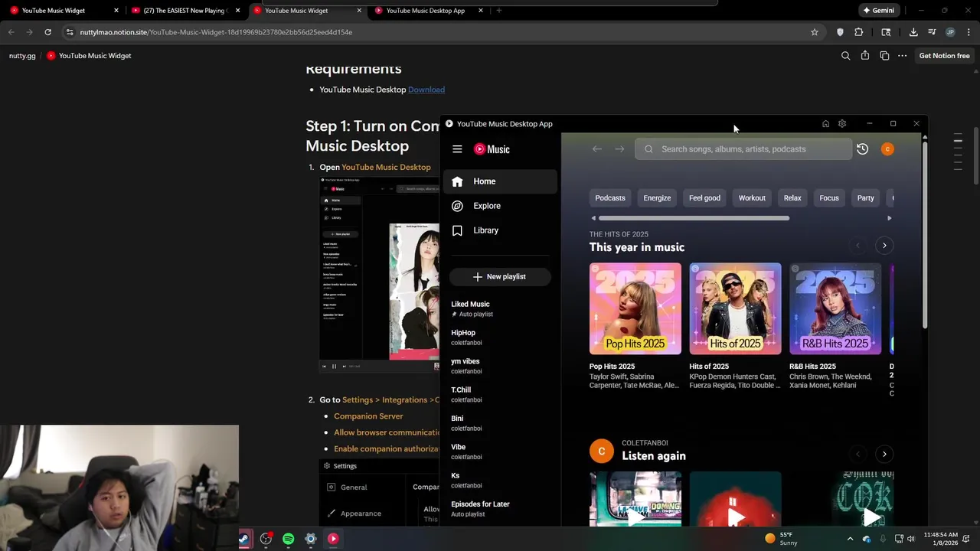
Task: Bookmark this page with the star icon
Action: pyautogui.click(x=815, y=32)
